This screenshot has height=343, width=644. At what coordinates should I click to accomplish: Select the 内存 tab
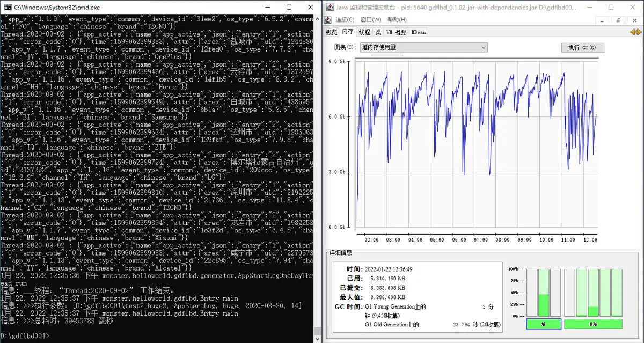(x=348, y=32)
